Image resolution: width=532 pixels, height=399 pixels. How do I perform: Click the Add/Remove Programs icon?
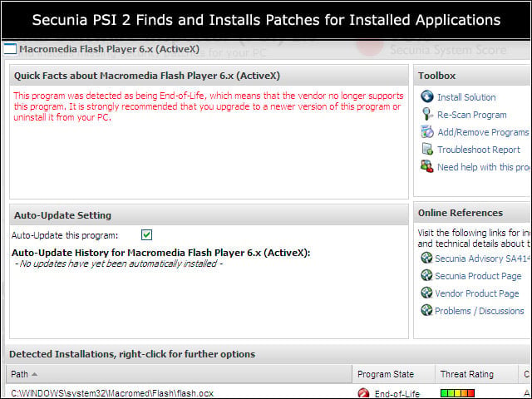(x=427, y=131)
